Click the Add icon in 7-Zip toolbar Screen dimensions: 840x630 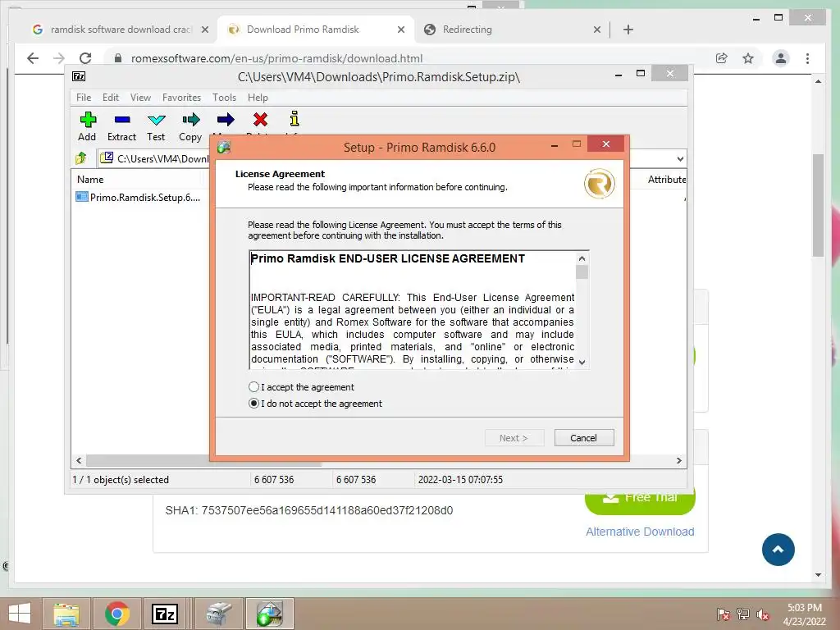(x=88, y=120)
